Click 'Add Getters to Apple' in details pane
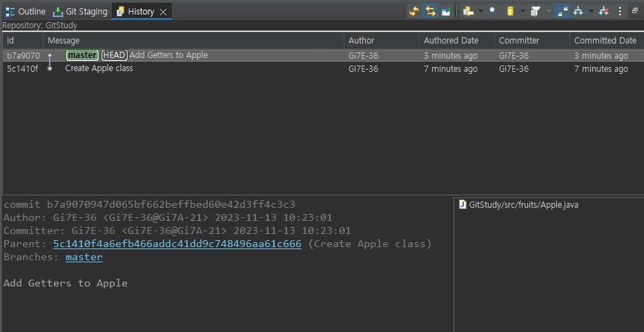The width and height of the screenshot is (644, 332). (x=66, y=283)
